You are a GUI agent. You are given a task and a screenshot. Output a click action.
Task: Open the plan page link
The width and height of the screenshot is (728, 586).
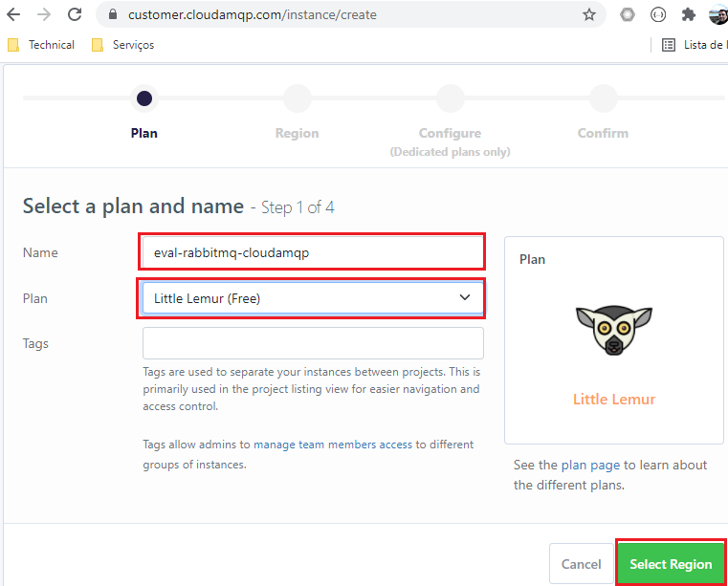point(590,465)
